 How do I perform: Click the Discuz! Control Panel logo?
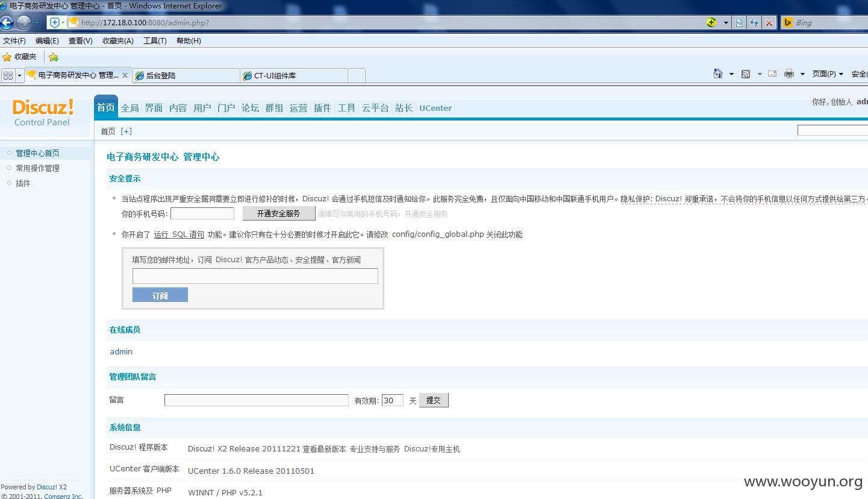[x=43, y=113]
